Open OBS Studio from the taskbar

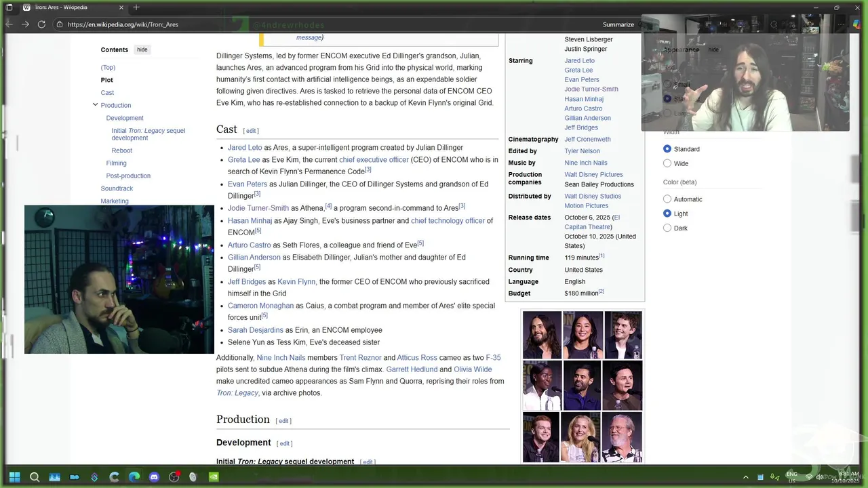[174, 477]
